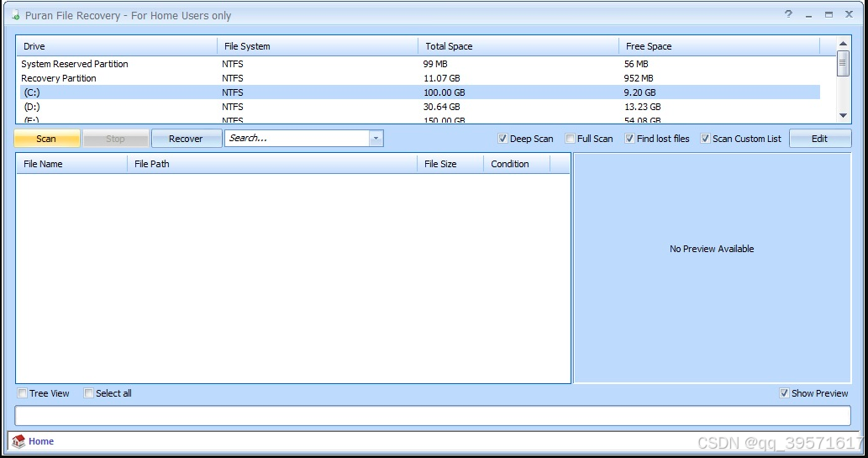Click the 56 MB free space cell
The width and height of the screenshot is (868, 458).
pyautogui.click(x=636, y=64)
